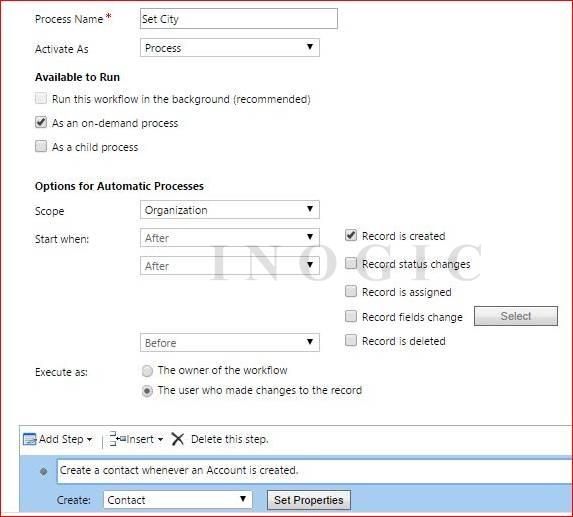This screenshot has width=573, height=517.
Task: Click the Insert step icon
Action: 117,439
